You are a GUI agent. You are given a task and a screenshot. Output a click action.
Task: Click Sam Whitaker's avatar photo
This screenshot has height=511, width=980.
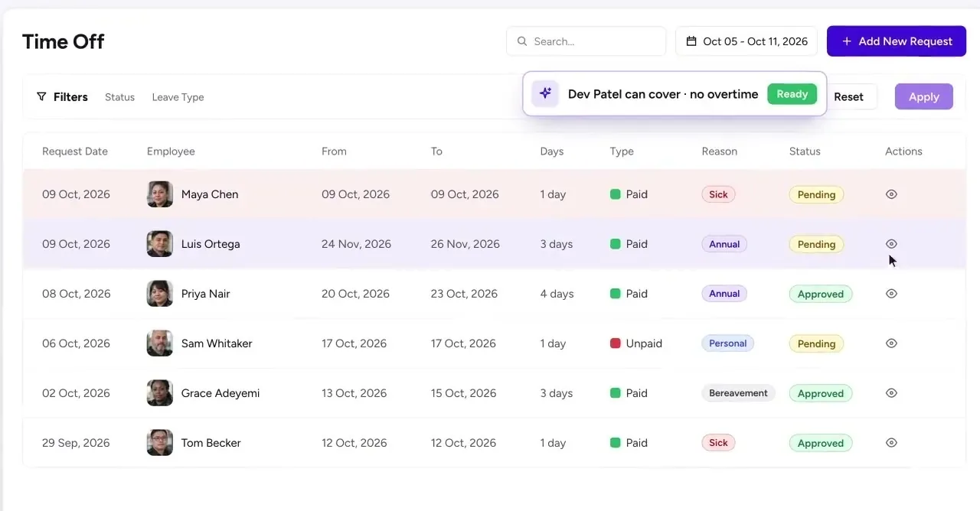click(x=160, y=343)
